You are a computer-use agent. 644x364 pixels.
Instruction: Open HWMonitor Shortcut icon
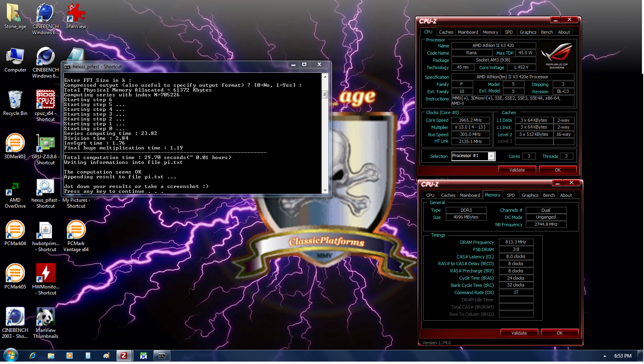(45, 280)
